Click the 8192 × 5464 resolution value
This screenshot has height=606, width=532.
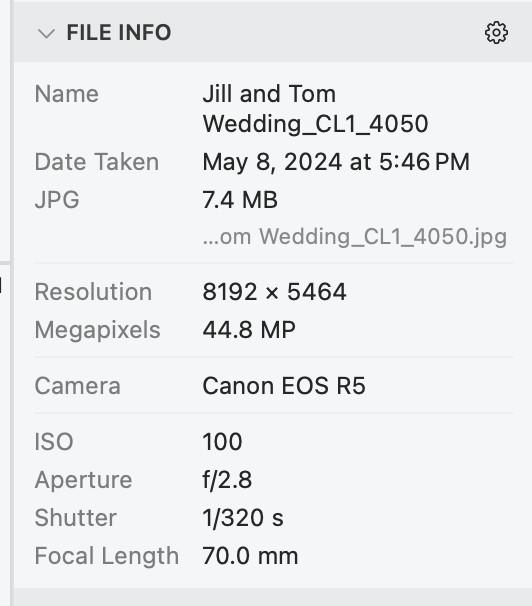(x=274, y=291)
